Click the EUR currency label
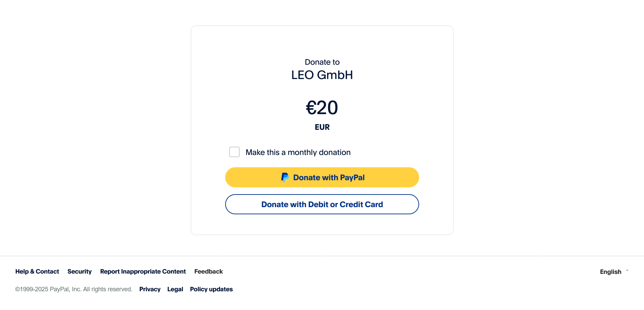Image resolution: width=644 pixels, height=310 pixels. 322,127
